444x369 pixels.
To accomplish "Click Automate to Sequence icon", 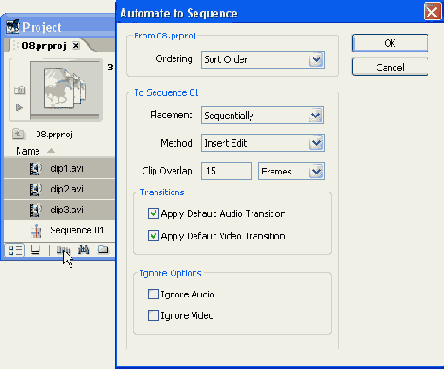I will (63, 250).
